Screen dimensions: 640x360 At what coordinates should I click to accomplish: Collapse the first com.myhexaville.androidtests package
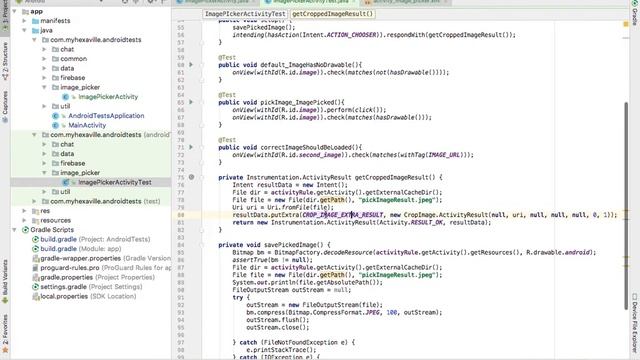34,40
